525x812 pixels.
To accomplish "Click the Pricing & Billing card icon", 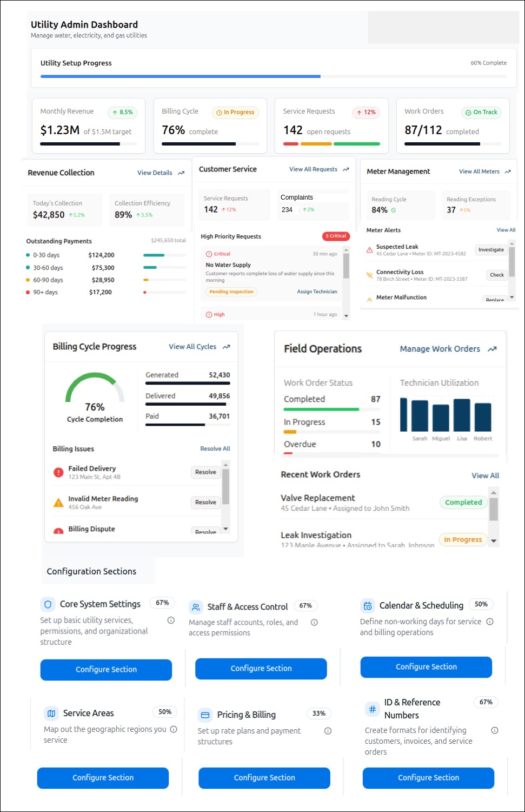I will pos(205,715).
